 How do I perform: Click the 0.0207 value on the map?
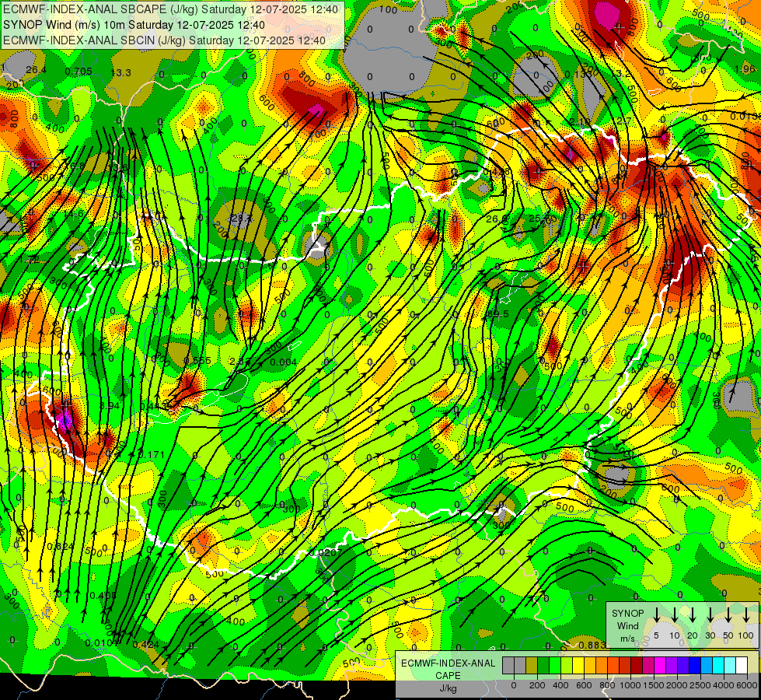coord(326,553)
